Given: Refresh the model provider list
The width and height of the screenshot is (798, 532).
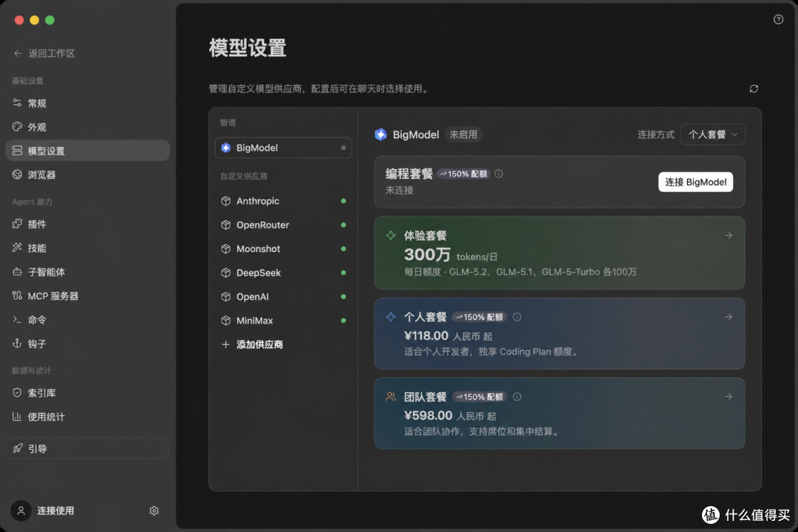Looking at the screenshot, I should (754, 89).
